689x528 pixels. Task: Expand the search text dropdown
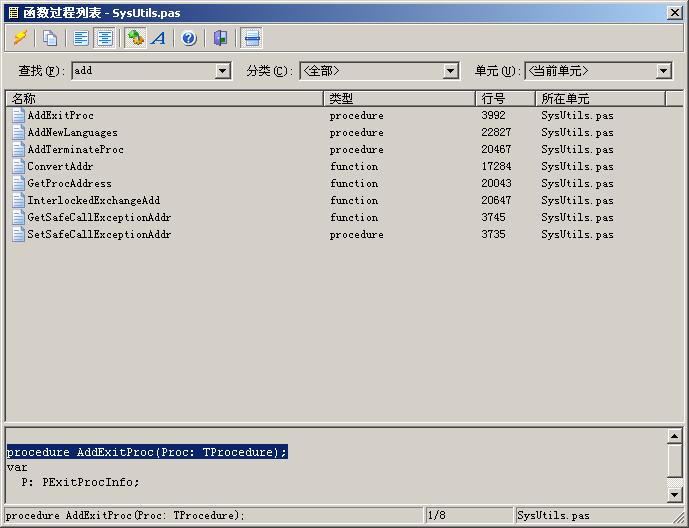223,71
